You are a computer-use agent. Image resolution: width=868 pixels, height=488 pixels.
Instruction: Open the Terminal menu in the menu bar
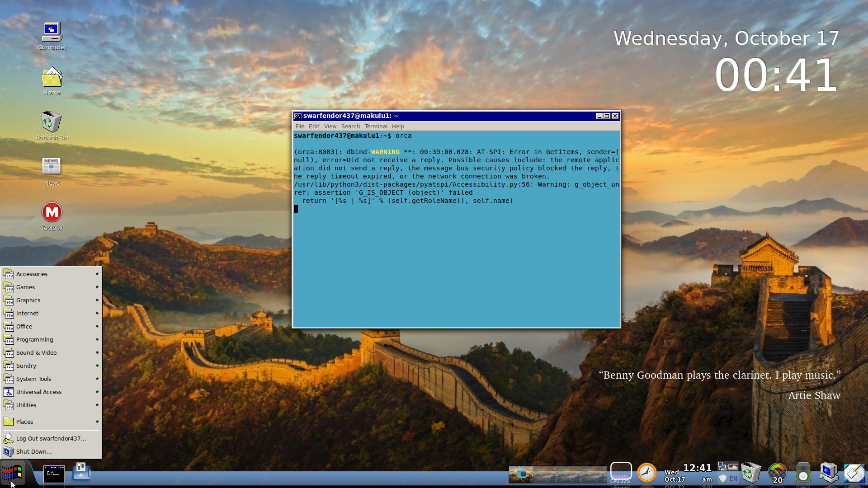(376, 127)
